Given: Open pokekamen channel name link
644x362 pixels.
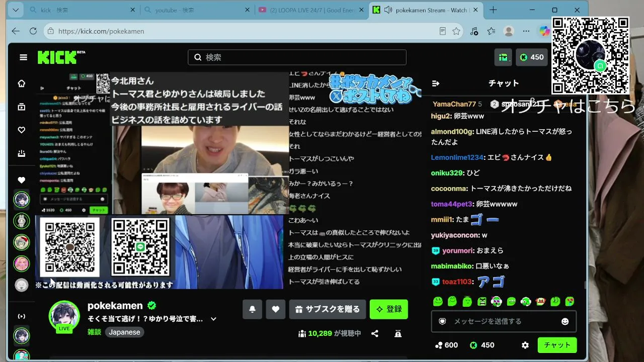Looking at the screenshot, I should [116, 306].
